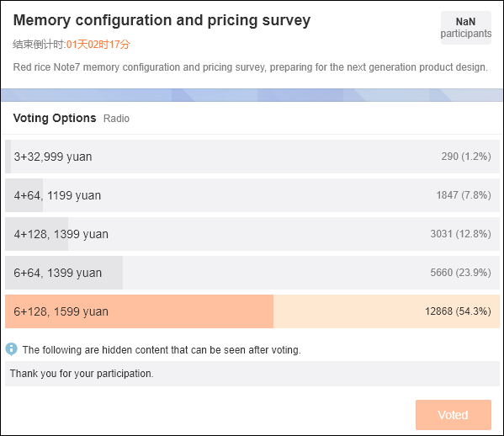The width and height of the screenshot is (504, 436).
Task: Click the Voted button
Action: click(454, 415)
